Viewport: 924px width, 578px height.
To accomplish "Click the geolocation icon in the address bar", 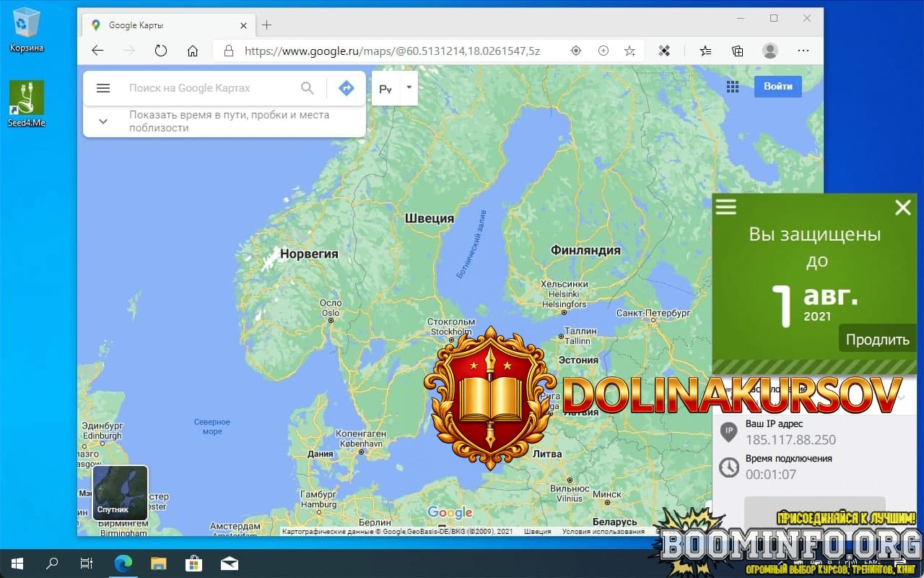I will [575, 51].
